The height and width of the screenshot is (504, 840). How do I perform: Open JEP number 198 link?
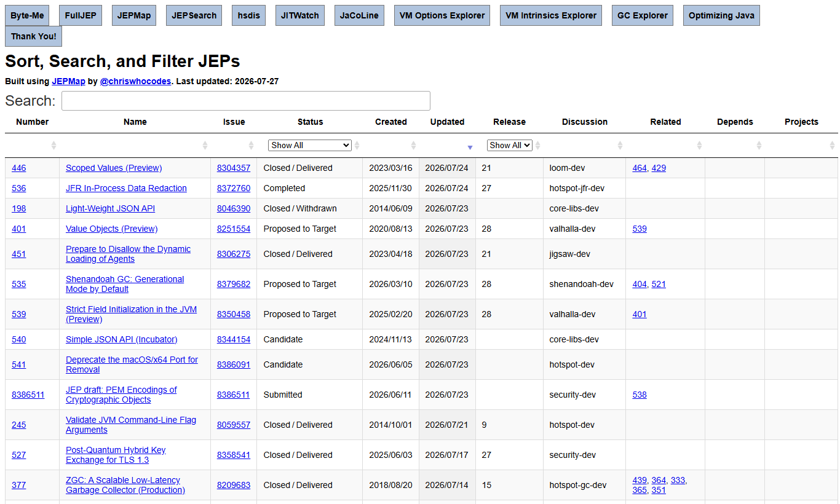[x=19, y=208]
